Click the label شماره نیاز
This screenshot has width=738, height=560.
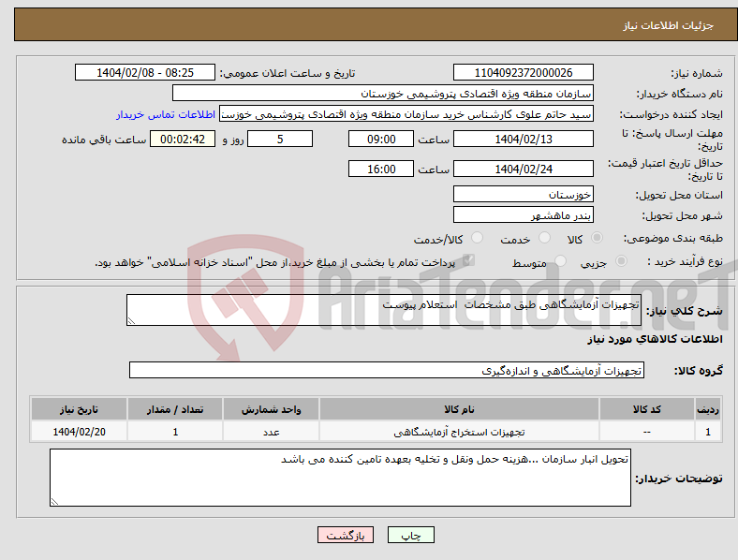(697, 73)
